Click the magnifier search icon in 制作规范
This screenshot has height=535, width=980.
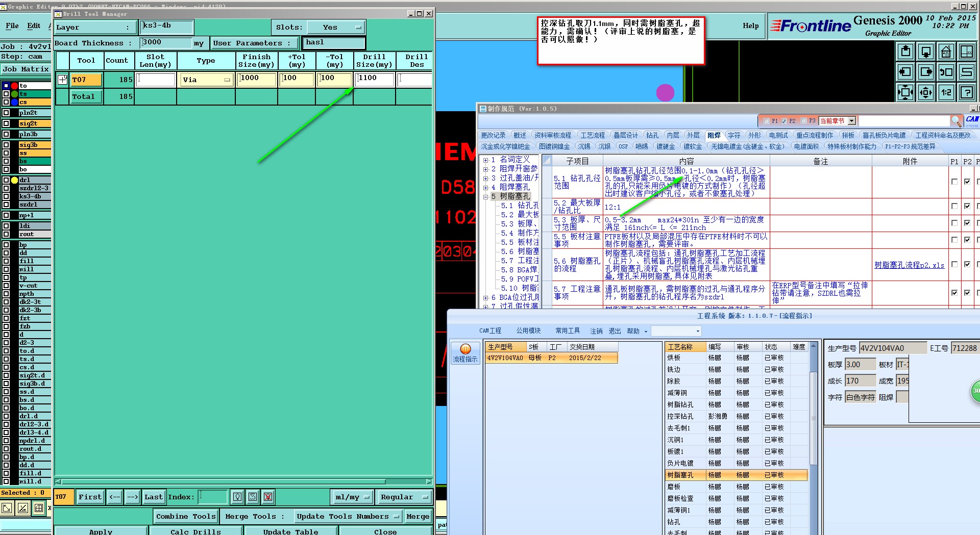[957, 121]
